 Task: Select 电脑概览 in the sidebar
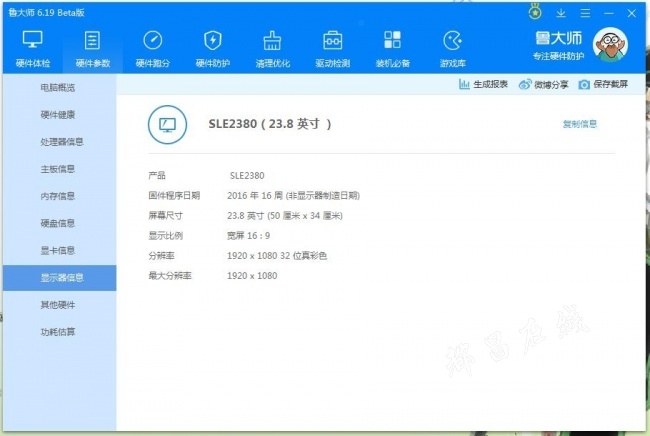(x=58, y=87)
